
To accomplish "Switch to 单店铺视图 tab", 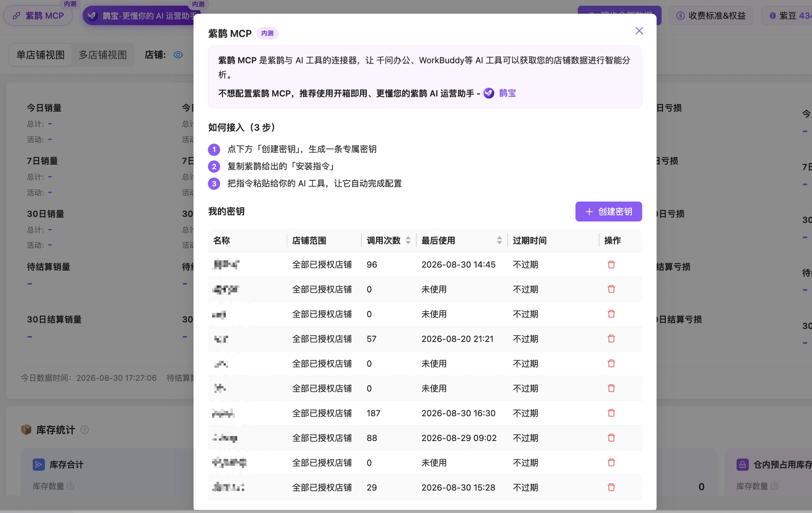I will (41, 55).
